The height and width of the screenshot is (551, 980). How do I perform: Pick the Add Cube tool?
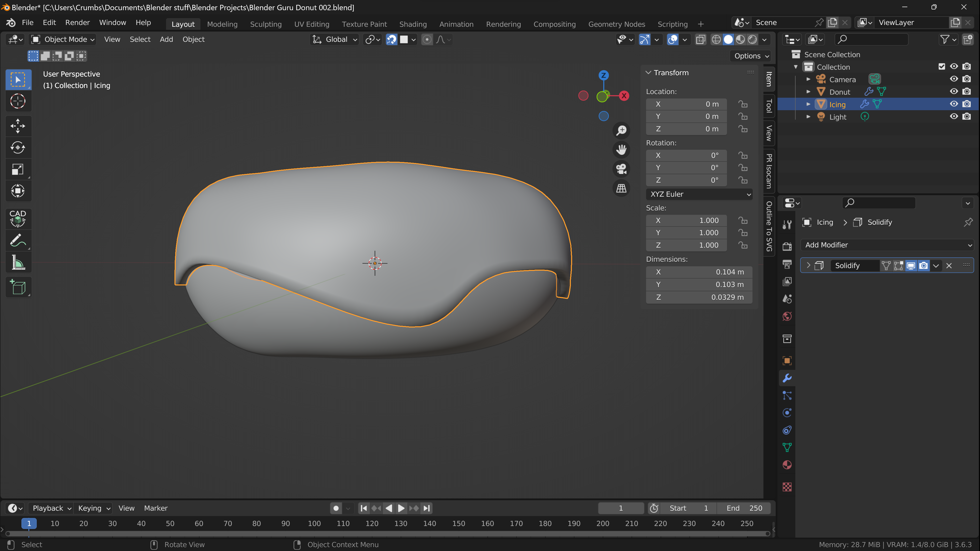pos(18,287)
